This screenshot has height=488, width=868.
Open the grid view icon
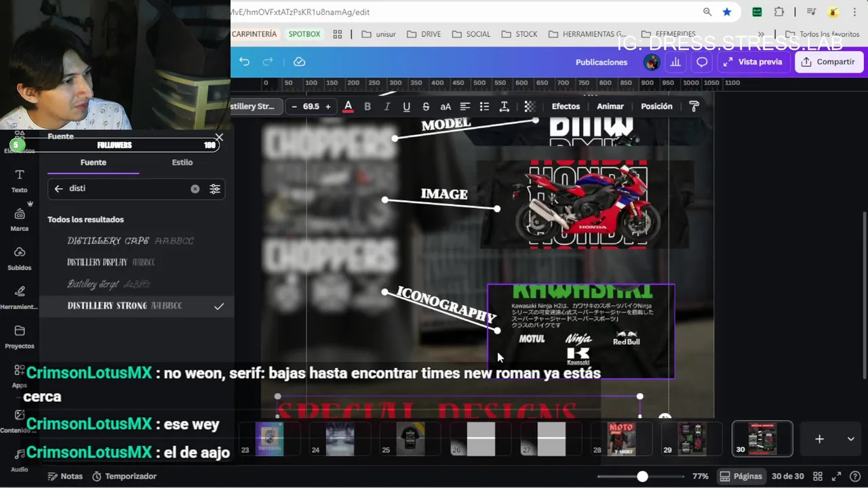point(818,476)
